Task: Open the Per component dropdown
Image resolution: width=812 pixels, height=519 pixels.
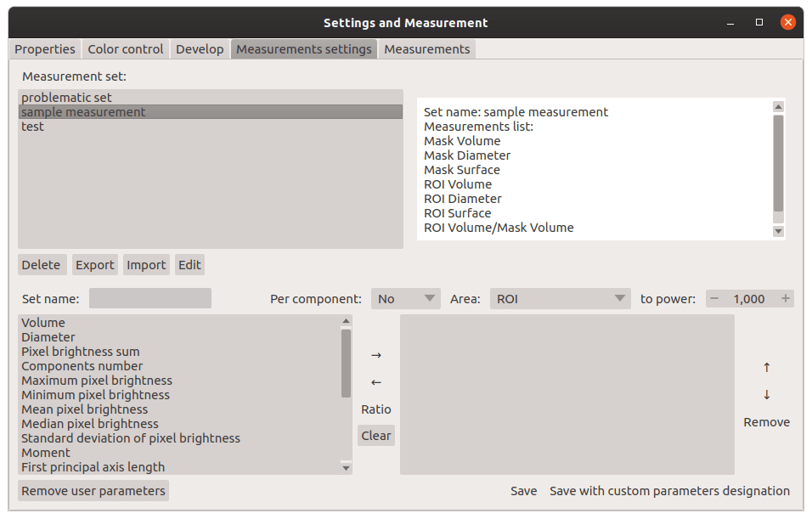Action: (x=405, y=299)
